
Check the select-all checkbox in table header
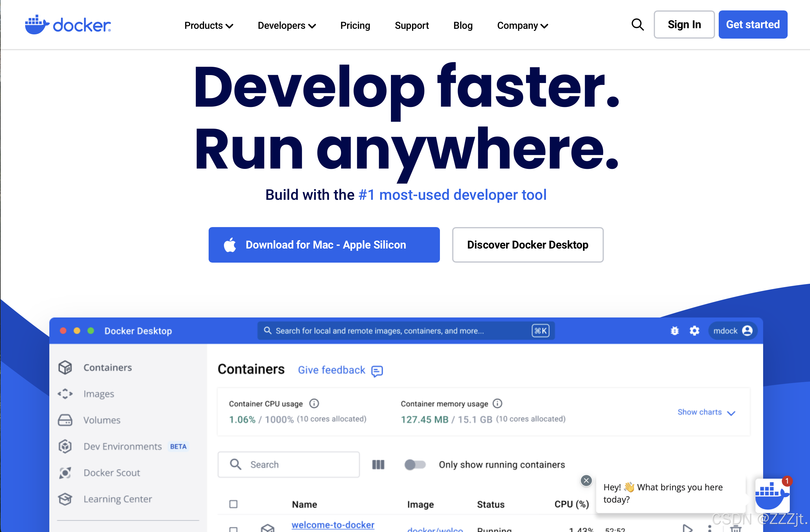tap(233, 504)
